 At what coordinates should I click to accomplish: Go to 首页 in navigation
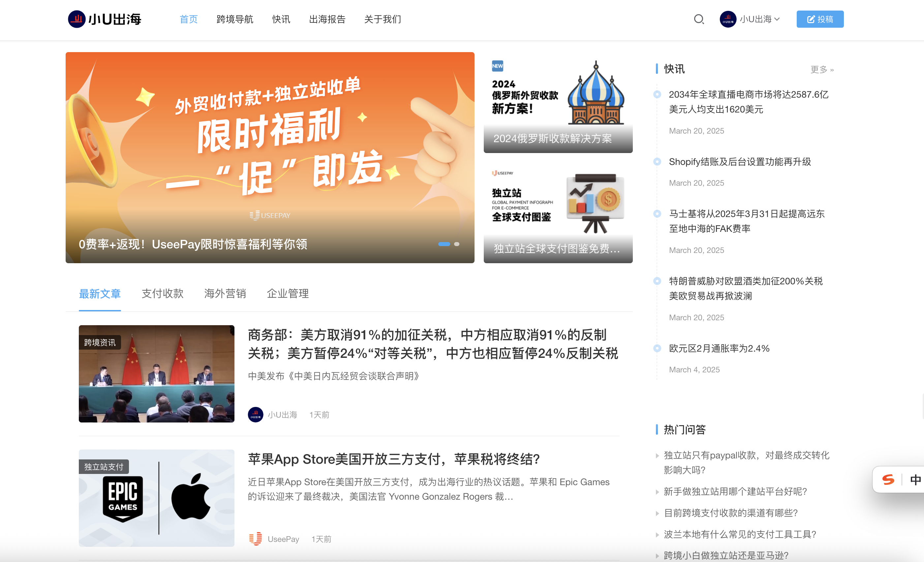click(x=188, y=19)
